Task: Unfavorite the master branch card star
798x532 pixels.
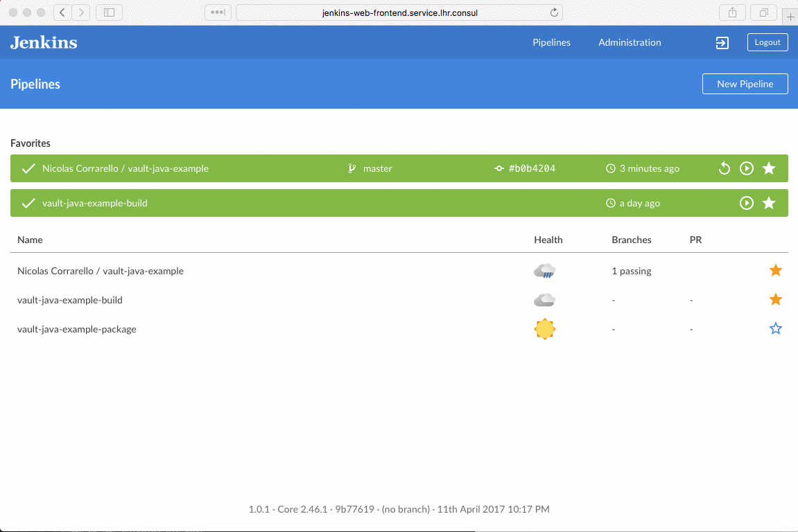Action: tap(769, 168)
